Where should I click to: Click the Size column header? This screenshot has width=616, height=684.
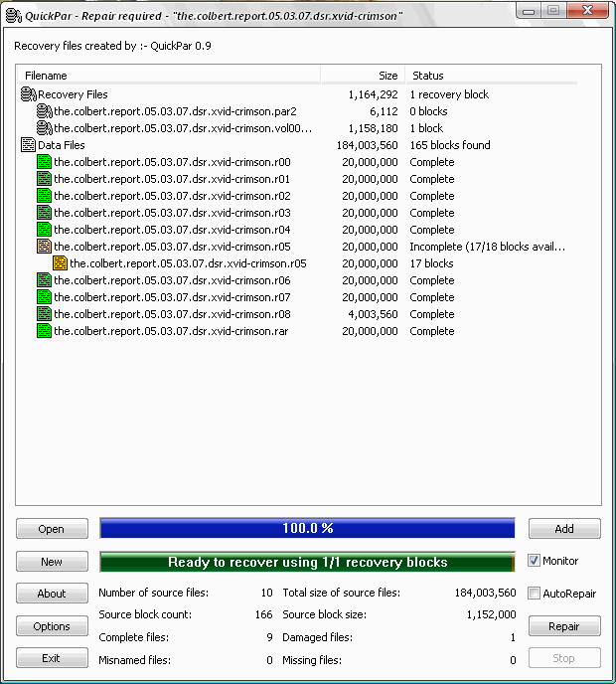pos(364,76)
